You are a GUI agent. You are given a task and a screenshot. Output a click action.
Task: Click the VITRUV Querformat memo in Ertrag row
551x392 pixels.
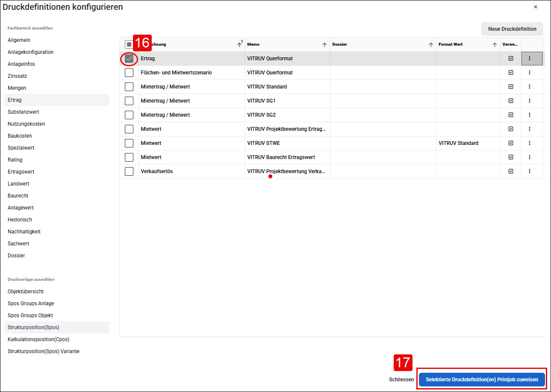click(x=270, y=59)
